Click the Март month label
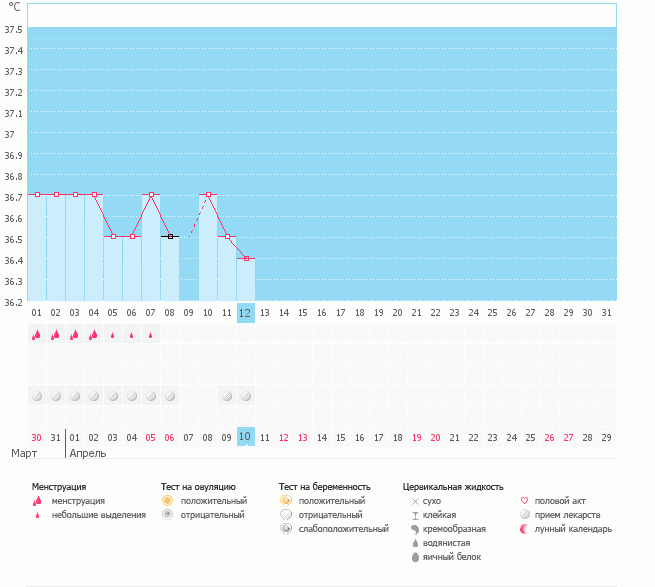 coord(24,453)
